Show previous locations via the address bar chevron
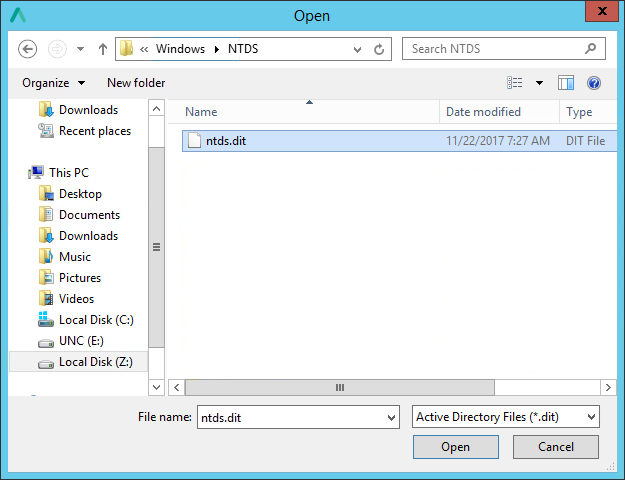 coord(357,49)
